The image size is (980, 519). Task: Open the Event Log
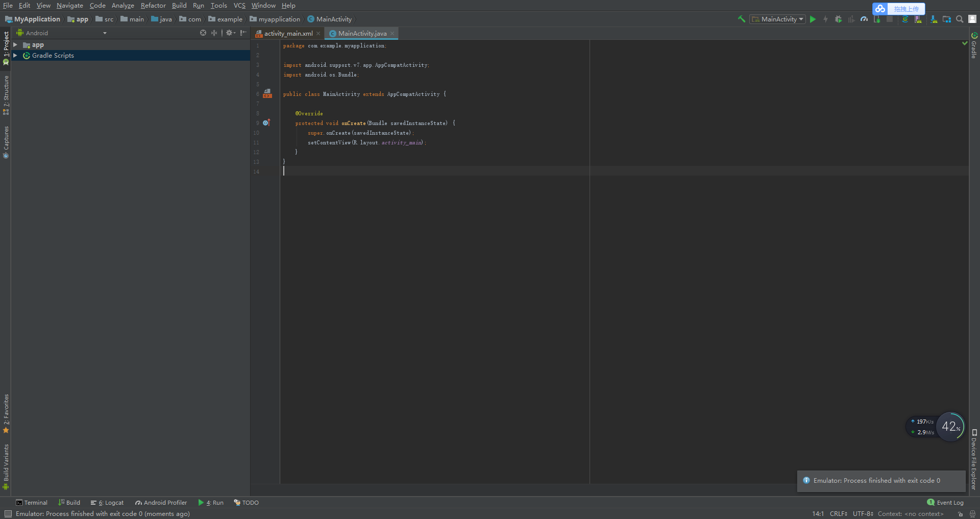pos(945,503)
